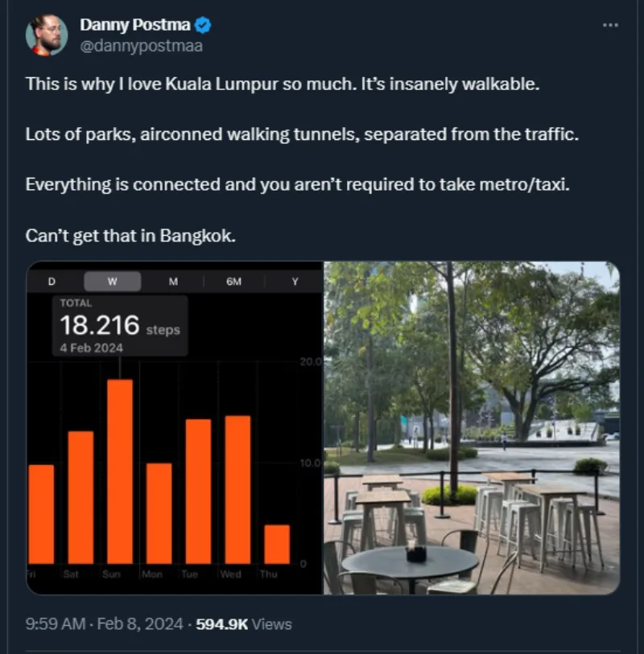Switch to the M monthly tab
This screenshot has height=654, width=644.
[x=173, y=282]
